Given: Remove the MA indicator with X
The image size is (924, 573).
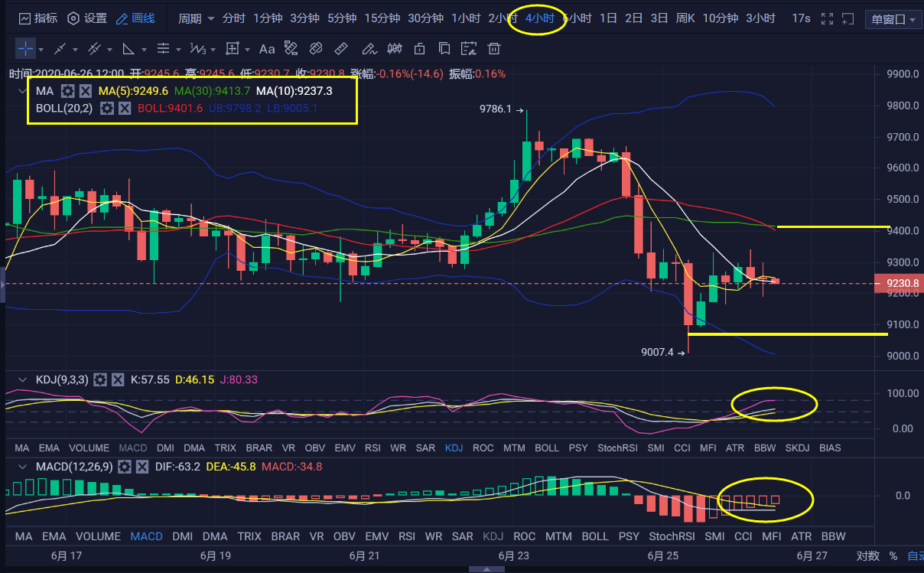Looking at the screenshot, I should coord(86,90).
